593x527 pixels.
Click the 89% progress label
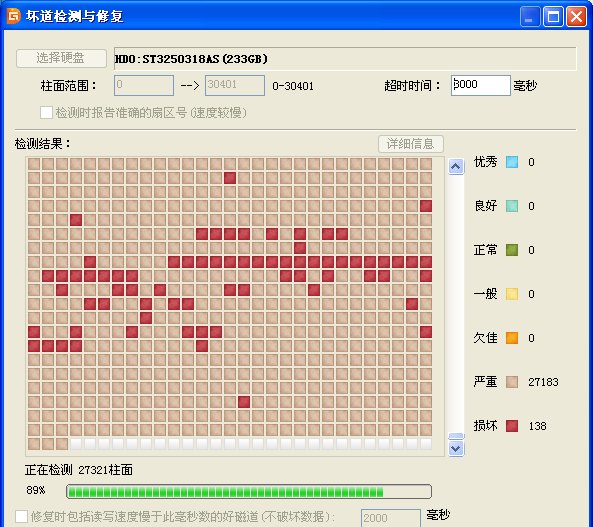click(36, 490)
